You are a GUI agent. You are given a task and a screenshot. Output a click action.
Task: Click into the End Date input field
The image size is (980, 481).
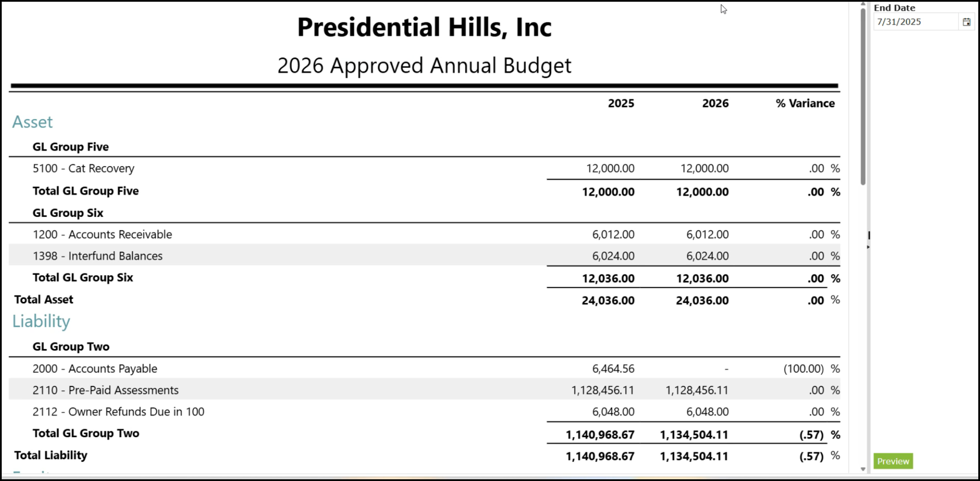point(916,22)
